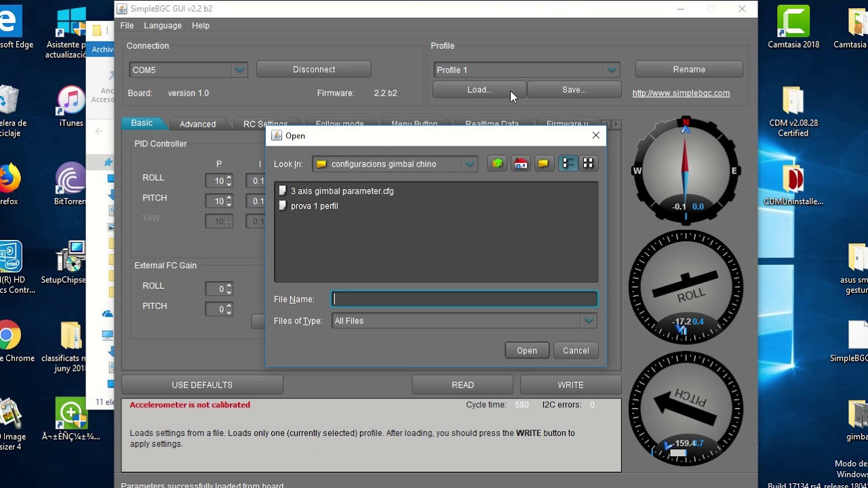Increment External FC Gain PITCH stepper
868x488 pixels.
(x=229, y=306)
